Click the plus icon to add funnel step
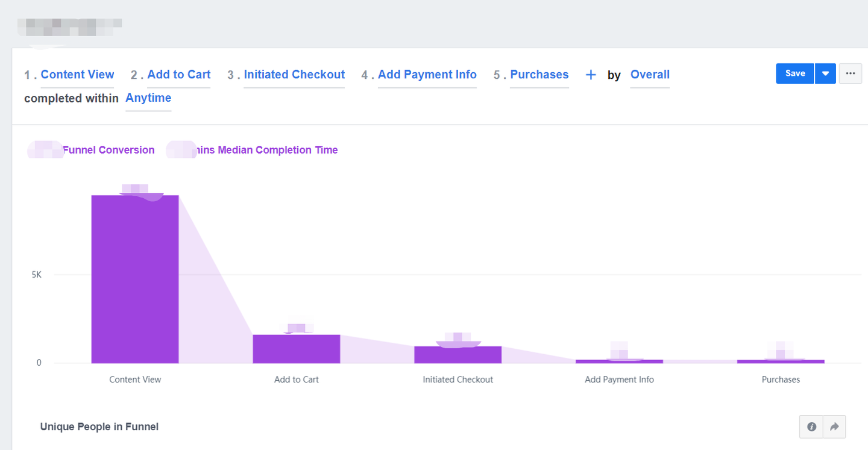 point(591,75)
